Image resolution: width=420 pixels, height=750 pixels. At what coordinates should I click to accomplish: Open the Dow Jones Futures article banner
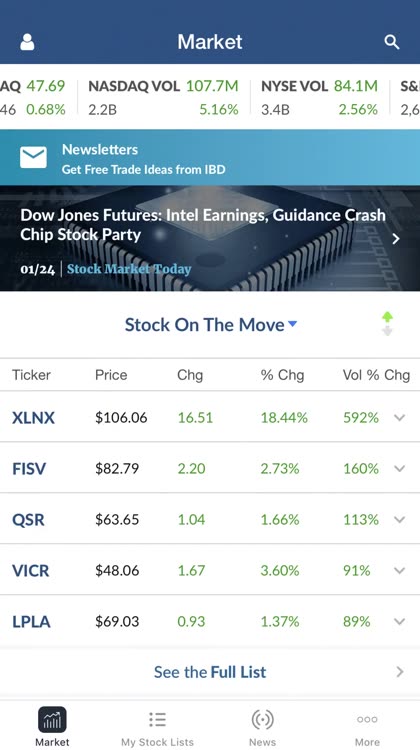tap(210, 238)
